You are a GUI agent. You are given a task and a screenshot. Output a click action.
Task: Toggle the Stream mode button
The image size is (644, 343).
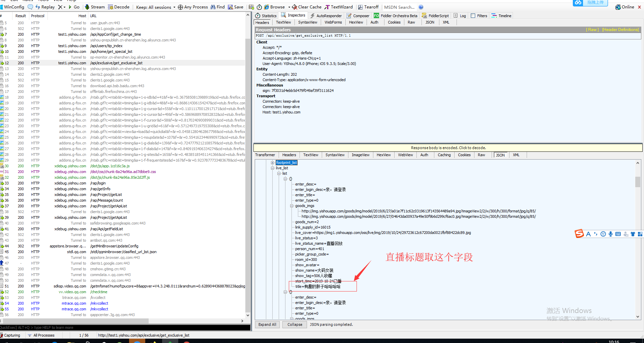click(95, 7)
